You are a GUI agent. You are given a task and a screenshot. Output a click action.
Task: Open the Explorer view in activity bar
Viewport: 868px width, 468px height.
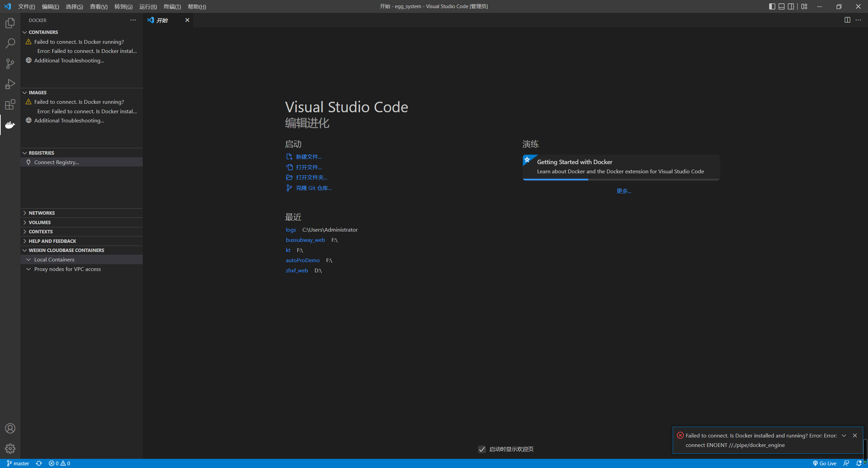pos(10,23)
